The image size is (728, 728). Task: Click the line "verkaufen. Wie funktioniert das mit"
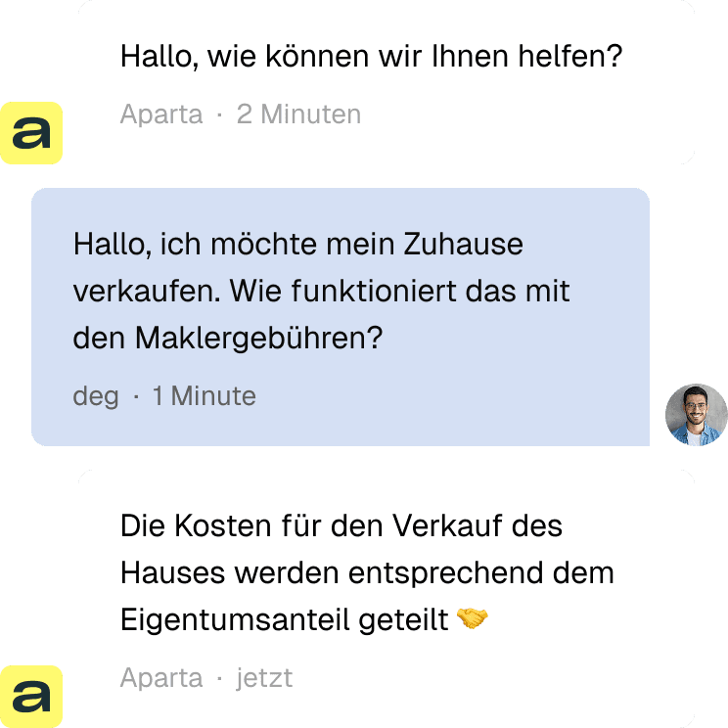(x=321, y=291)
